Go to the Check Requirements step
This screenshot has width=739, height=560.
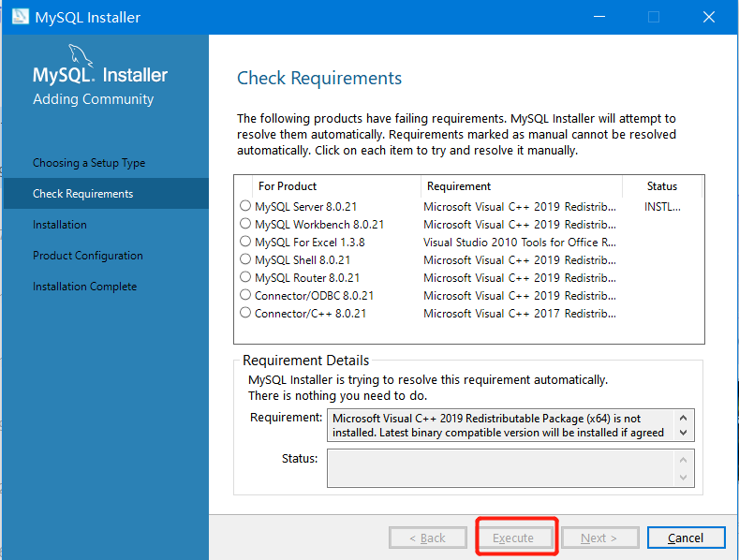coord(82,194)
